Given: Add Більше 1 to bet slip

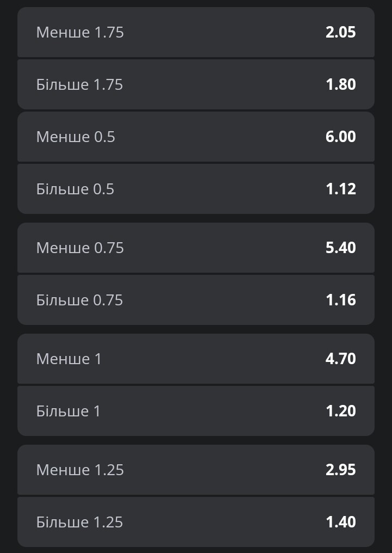Looking at the screenshot, I should 196,411.
